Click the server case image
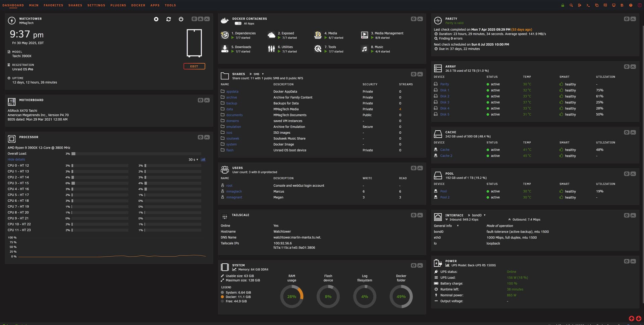The width and height of the screenshot is (644, 325). coord(194,43)
